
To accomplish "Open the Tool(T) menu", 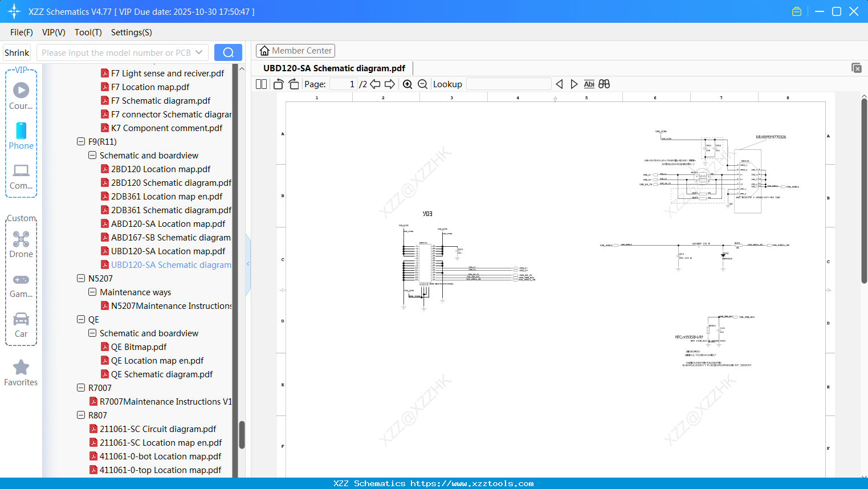I will (88, 32).
